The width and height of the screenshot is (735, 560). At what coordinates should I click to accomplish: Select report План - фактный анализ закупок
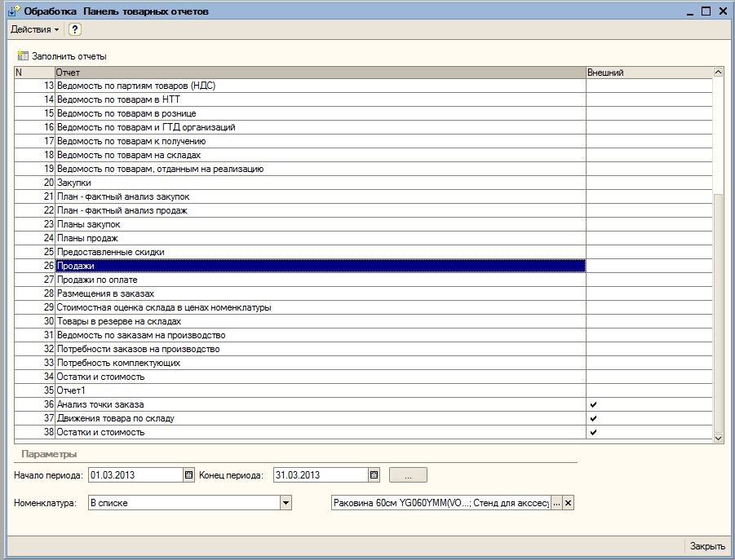click(321, 196)
